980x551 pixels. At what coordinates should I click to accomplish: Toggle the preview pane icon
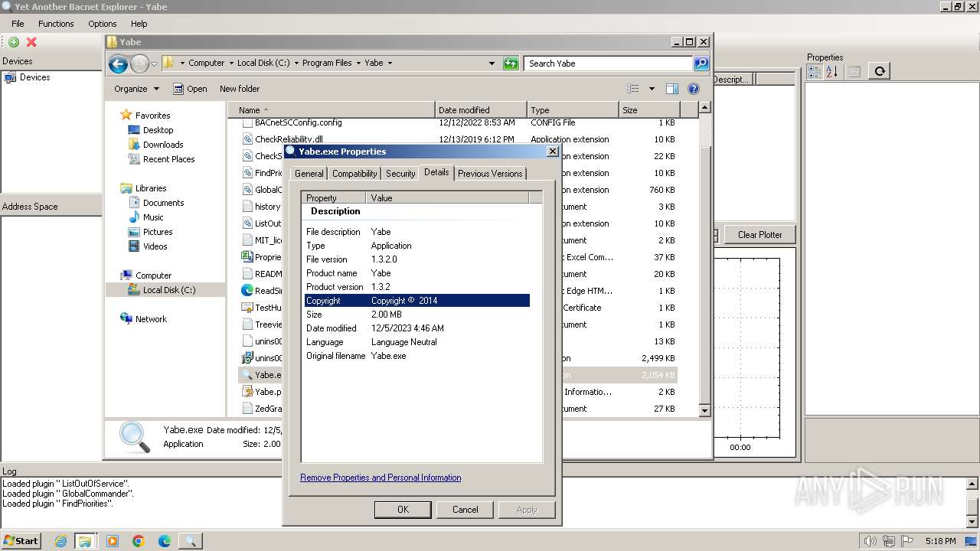pos(672,89)
